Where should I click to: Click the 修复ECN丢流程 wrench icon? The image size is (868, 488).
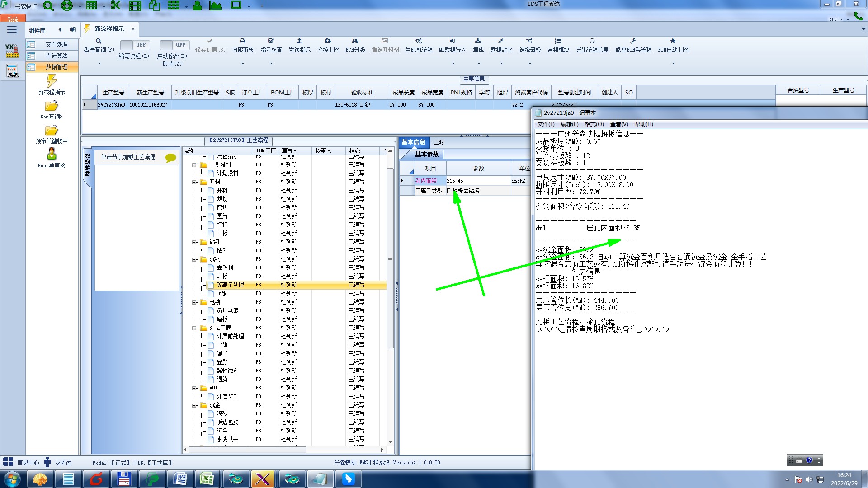tap(633, 41)
